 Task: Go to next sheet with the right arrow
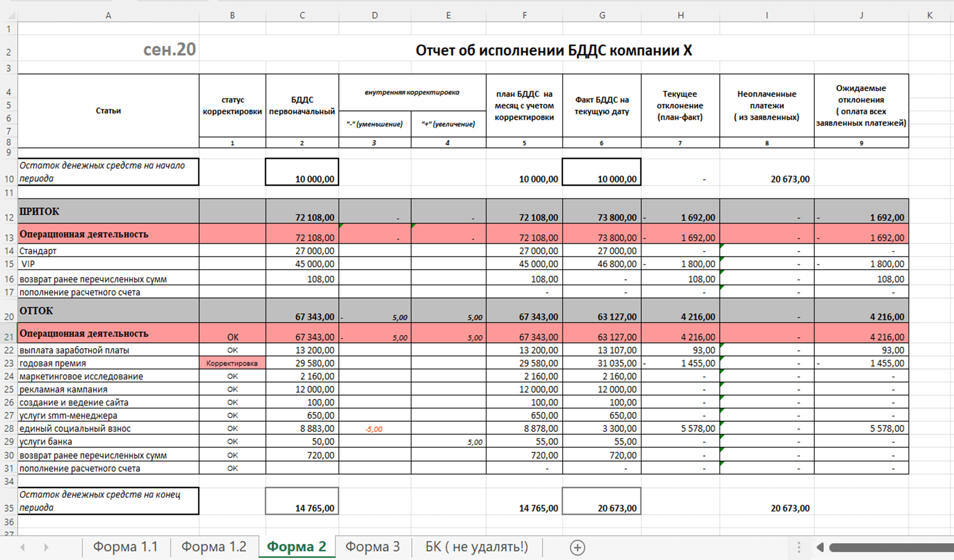(x=46, y=547)
